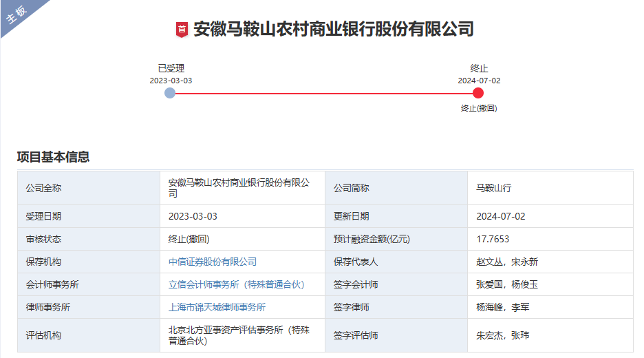
Task: Open 上海市锦天城律师事务所 law firm link
Action: tap(217, 307)
